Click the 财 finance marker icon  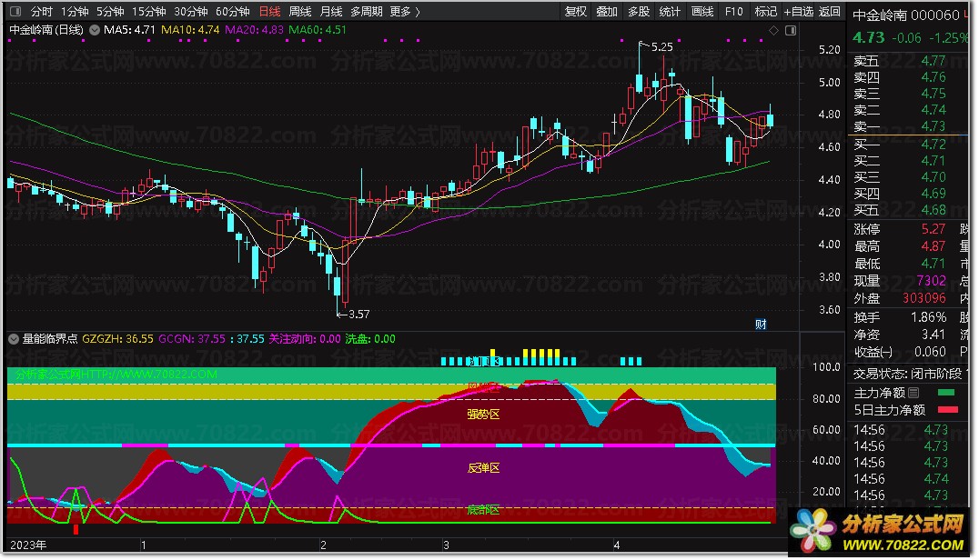(761, 325)
